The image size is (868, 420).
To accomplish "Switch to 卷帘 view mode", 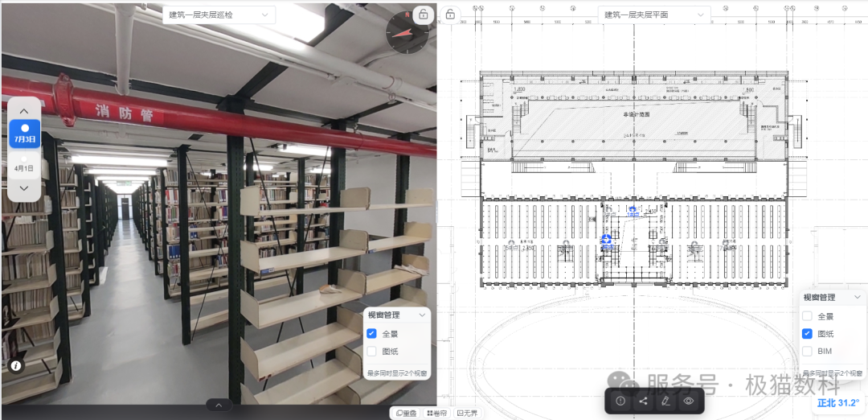I will point(436,413).
